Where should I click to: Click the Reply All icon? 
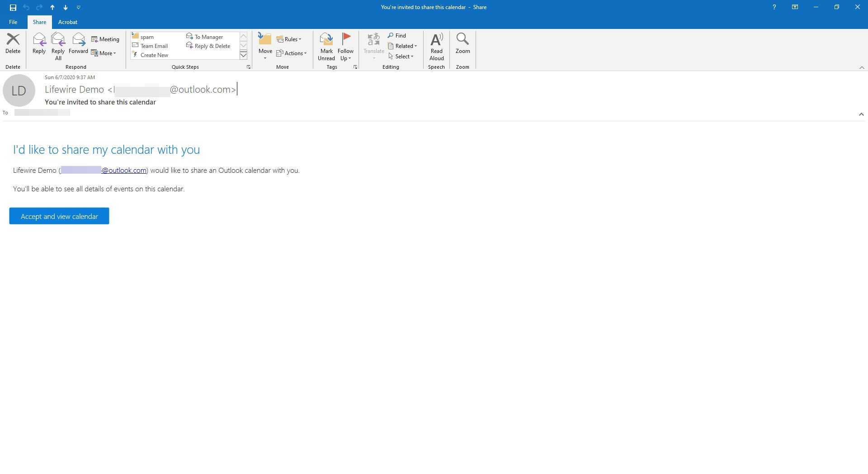tap(58, 47)
